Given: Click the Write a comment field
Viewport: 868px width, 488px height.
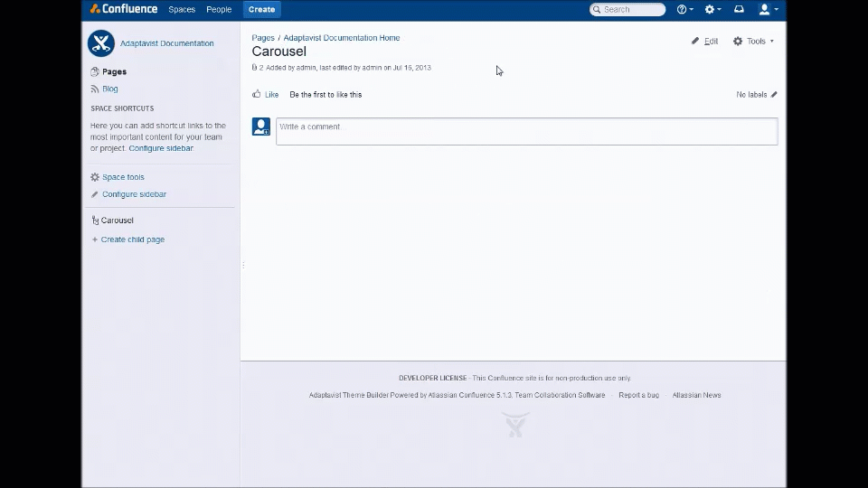Looking at the screenshot, I should [527, 132].
